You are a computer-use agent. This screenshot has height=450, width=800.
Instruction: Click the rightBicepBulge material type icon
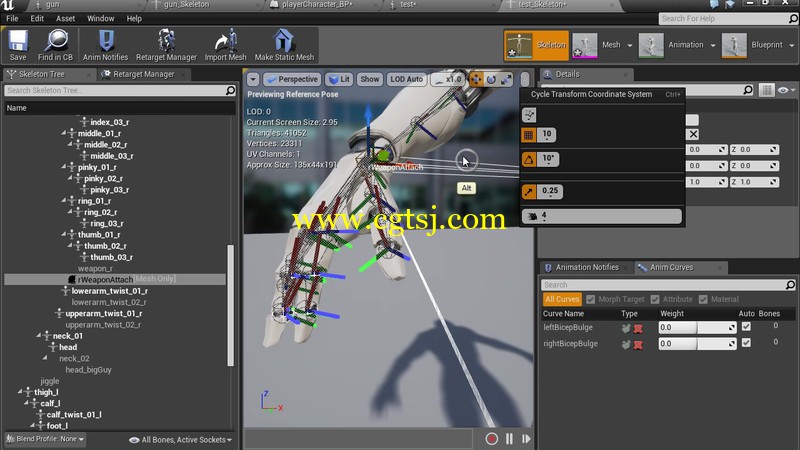pyautogui.click(x=638, y=344)
